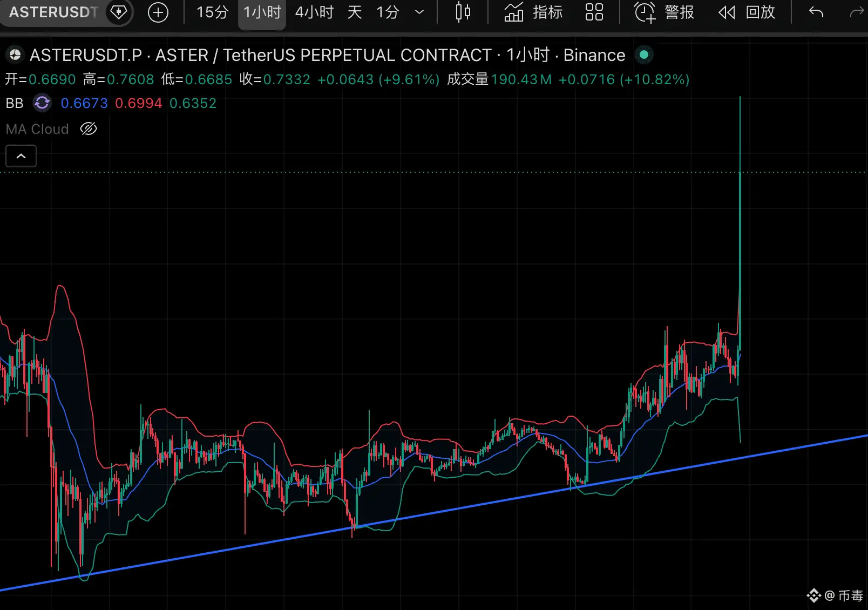Click the BB upper value 0.6994
Viewport: 868px width, 610px height.
[x=139, y=103]
